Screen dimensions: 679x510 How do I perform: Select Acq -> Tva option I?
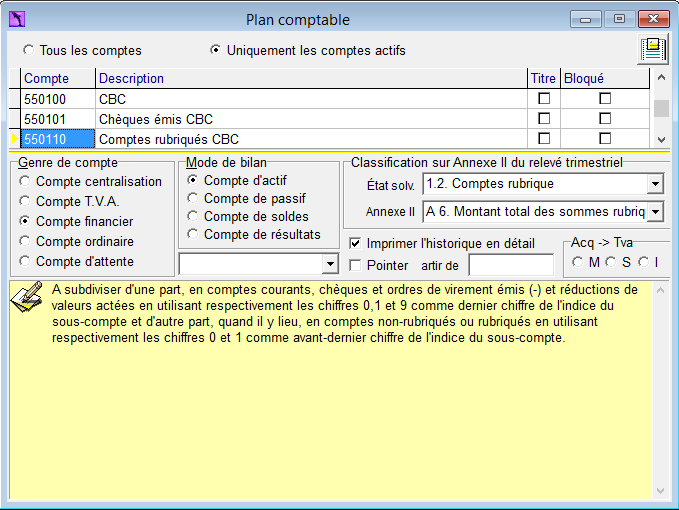coord(644,262)
